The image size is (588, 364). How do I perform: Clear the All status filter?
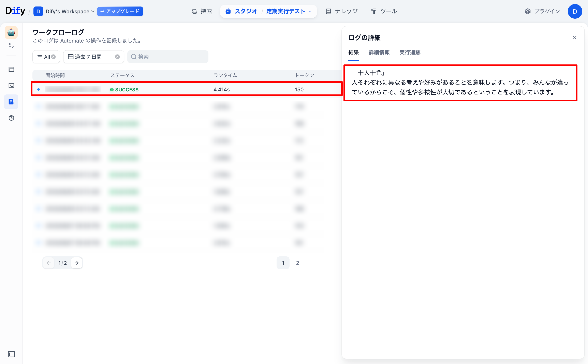(x=54, y=57)
